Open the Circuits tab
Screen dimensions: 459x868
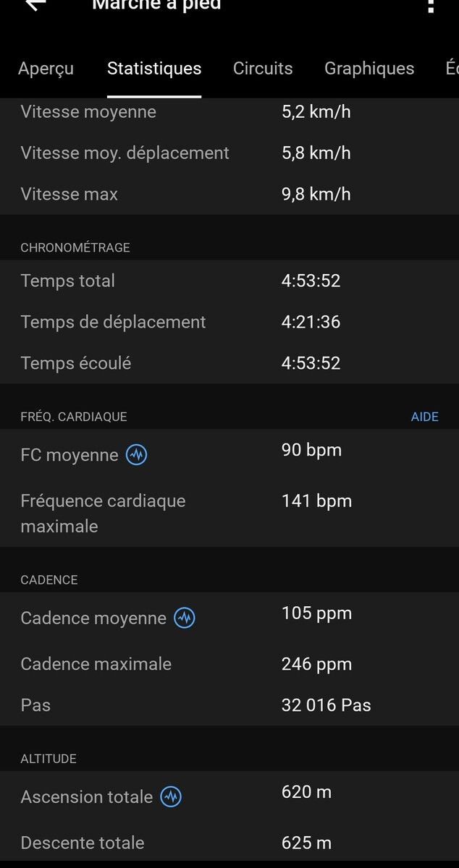pyautogui.click(x=263, y=69)
